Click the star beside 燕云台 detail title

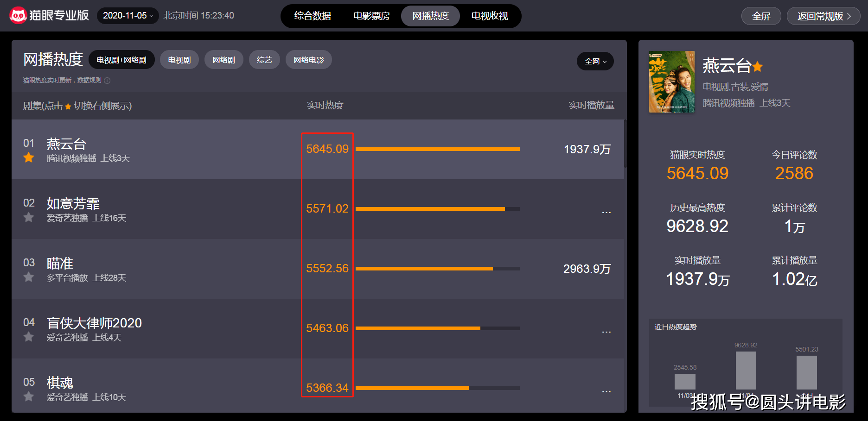click(758, 67)
